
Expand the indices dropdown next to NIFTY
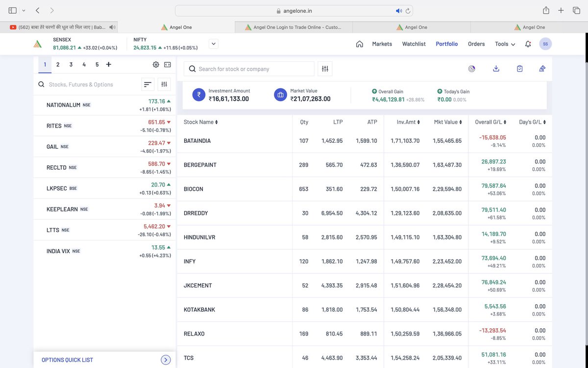pos(213,44)
